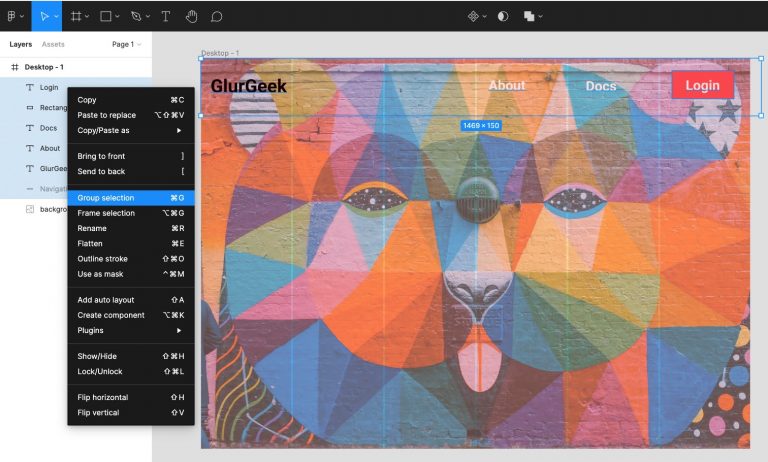The height and width of the screenshot is (462, 768).
Task: Expand the Copy/Paste as submenu
Action: pos(130,130)
